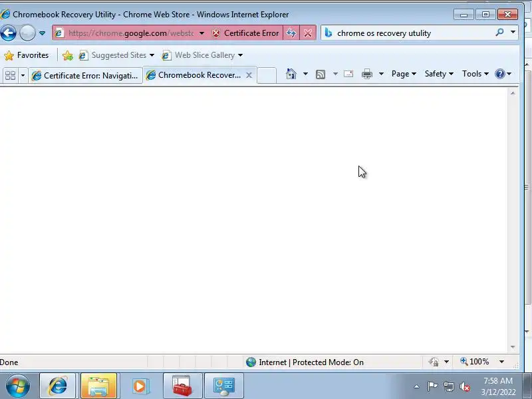The height and width of the screenshot is (399, 532).
Task: Open the Suggested Sites link
Action: click(112, 55)
